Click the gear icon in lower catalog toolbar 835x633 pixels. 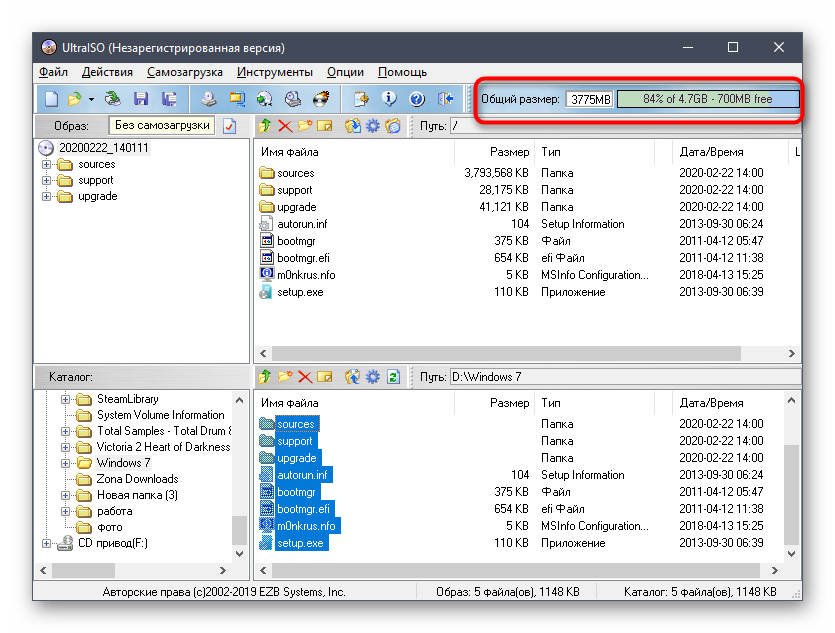[x=373, y=377]
